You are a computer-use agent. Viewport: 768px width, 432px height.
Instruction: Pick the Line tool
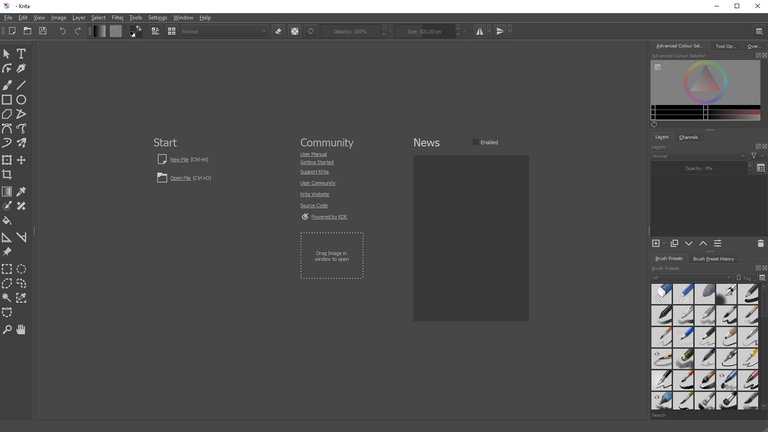point(21,85)
